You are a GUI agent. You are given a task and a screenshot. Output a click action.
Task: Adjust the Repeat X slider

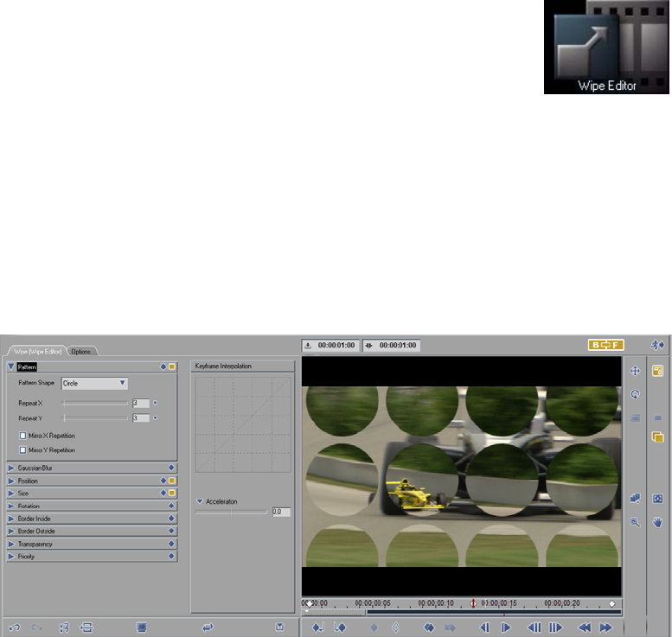tap(95, 403)
